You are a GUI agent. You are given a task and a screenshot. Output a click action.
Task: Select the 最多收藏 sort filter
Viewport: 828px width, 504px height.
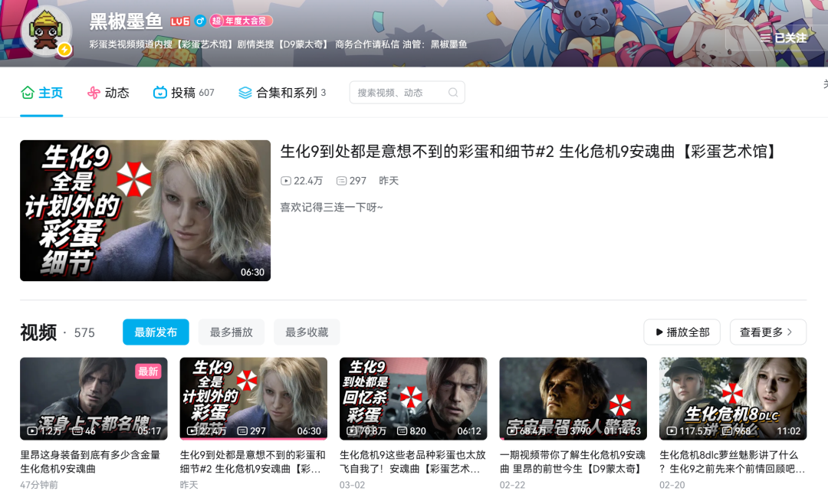307,332
